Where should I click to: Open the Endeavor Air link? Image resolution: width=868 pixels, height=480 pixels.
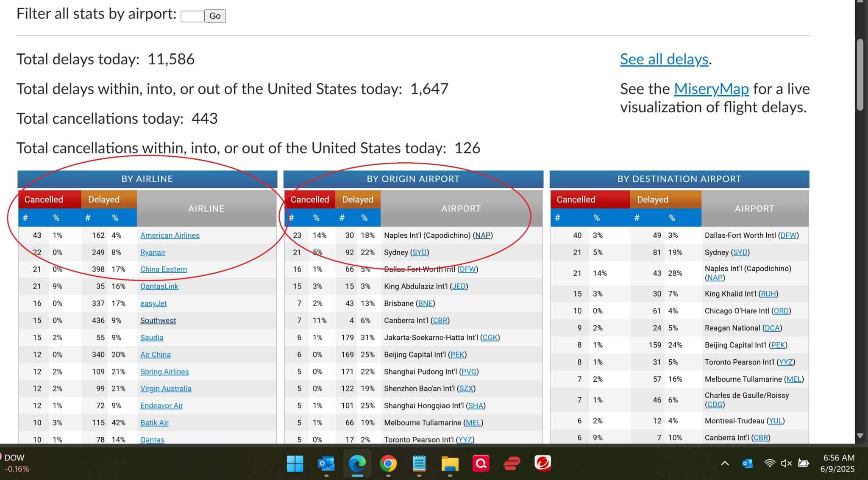[x=161, y=405]
